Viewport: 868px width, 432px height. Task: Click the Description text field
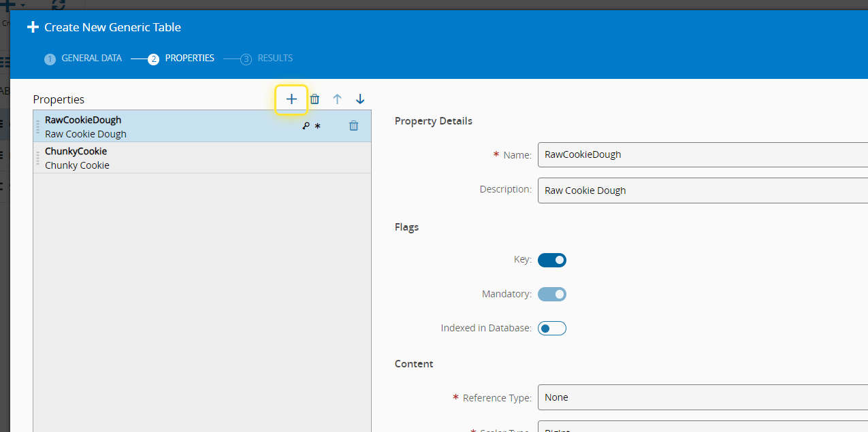[701, 190]
